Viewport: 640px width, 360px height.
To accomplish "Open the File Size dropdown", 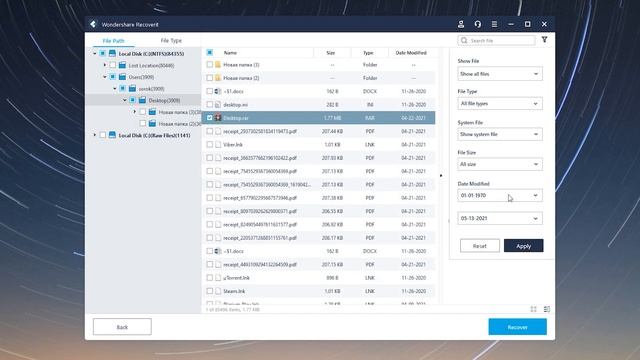I will pyautogui.click(x=500, y=164).
